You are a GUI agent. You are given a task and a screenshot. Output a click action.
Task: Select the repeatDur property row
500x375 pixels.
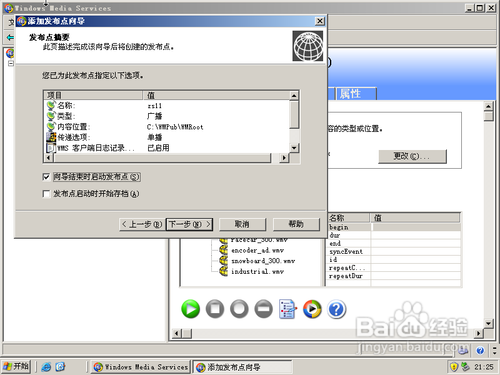394,276
